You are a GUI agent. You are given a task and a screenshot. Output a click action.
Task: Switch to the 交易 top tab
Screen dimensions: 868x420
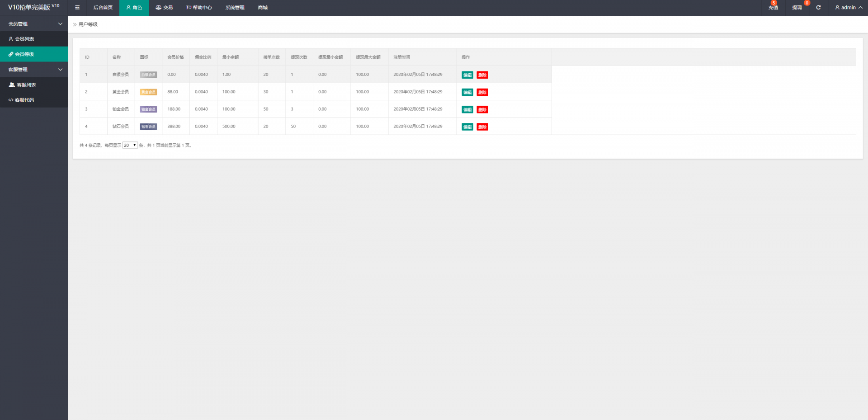[x=164, y=8]
